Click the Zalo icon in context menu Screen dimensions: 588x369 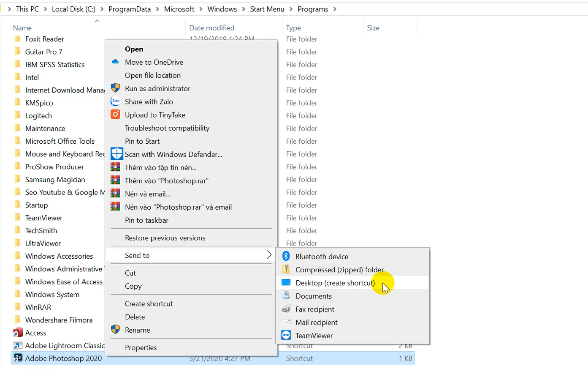point(115,101)
